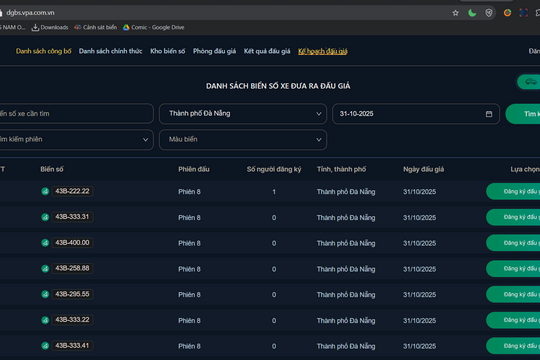Open the Downloads bookmark

(x=50, y=27)
